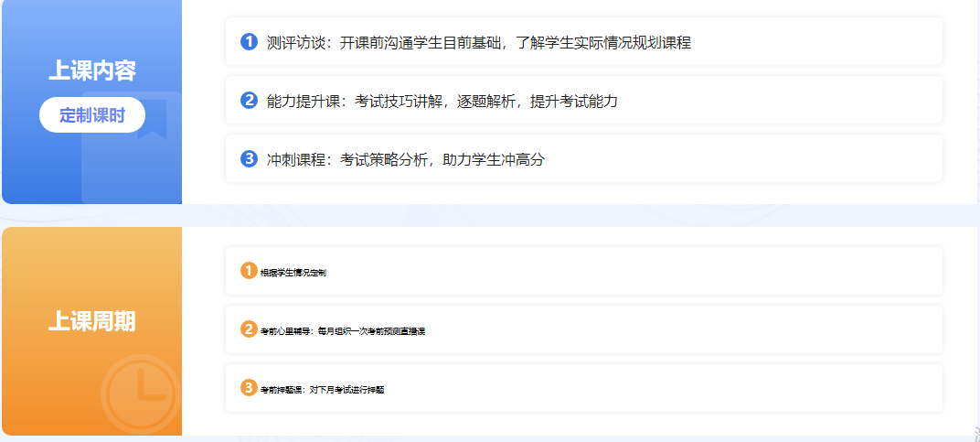Click the 定制课时 pill button
Viewport: 980px width, 442px height.
tap(92, 115)
